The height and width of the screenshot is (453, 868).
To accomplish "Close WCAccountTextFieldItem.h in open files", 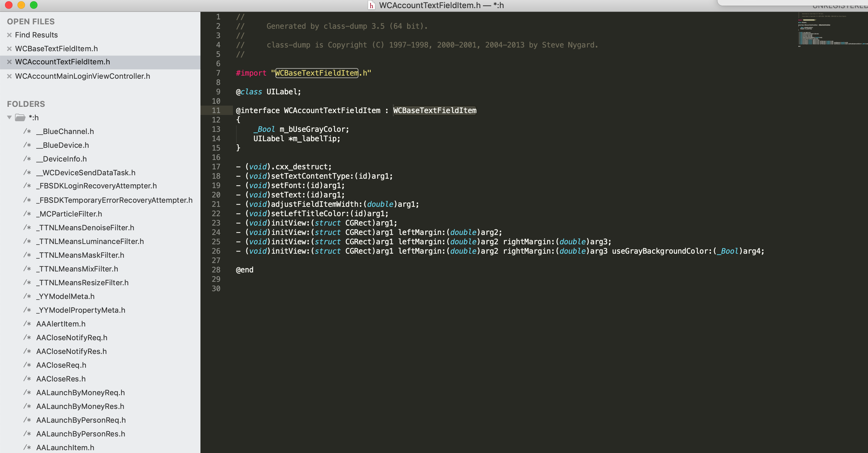I will point(9,62).
